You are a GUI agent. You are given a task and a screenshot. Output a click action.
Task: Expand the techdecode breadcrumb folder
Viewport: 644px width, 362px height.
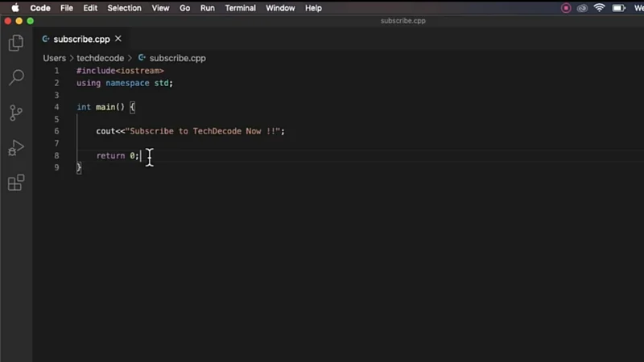(x=100, y=58)
